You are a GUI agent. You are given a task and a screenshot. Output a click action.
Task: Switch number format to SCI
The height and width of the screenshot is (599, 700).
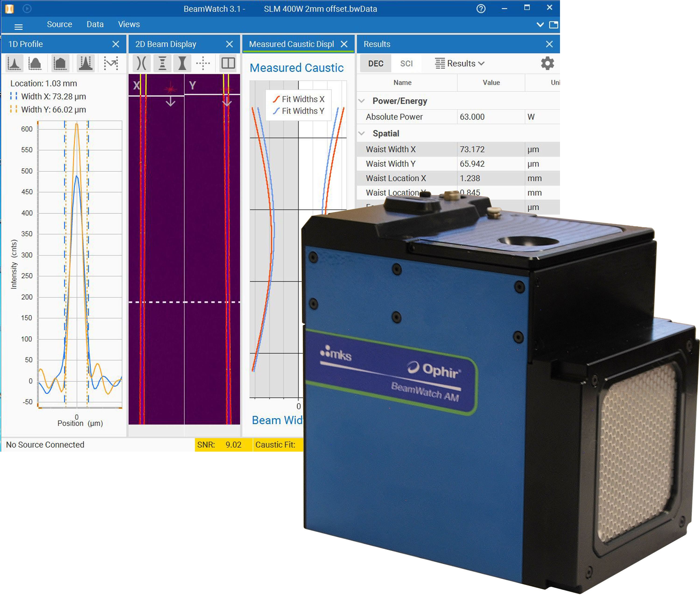click(x=406, y=64)
